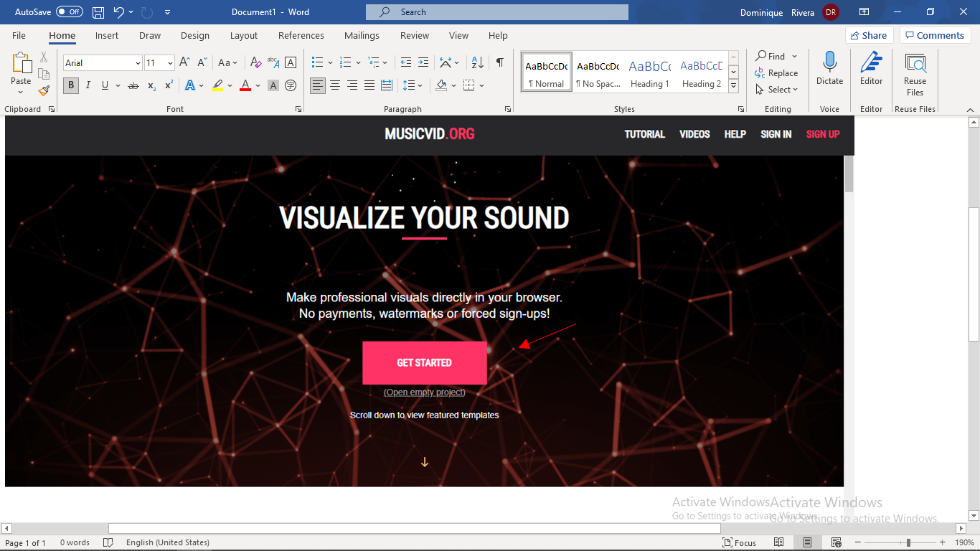The width and height of the screenshot is (980, 551).
Task: Click English (United States) language indicator
Action: pyautogui.click(x=168, y=542)
